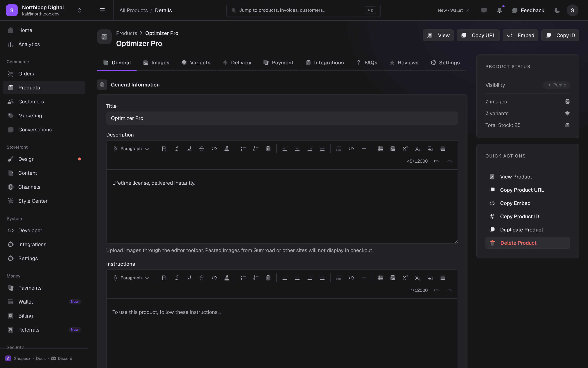Open highlight color tool in Instructions toolbar
This screenshot has width=588, height=368.
(226, 278)
